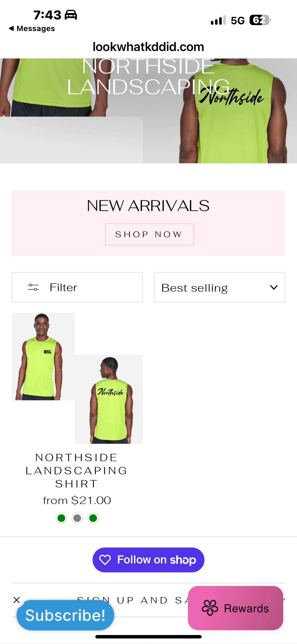
Task: Tap the shirt back-view product thumbnail
Action: [x=109, y=399]
